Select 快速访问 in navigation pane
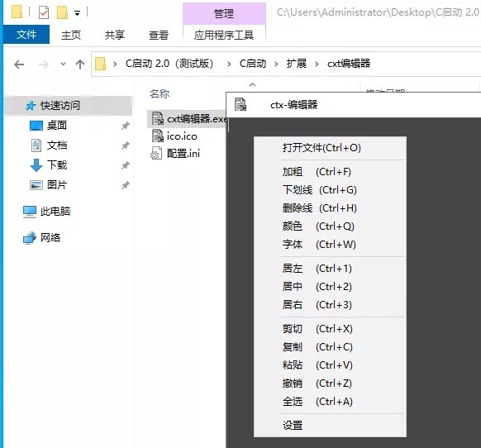 (69, 106)
